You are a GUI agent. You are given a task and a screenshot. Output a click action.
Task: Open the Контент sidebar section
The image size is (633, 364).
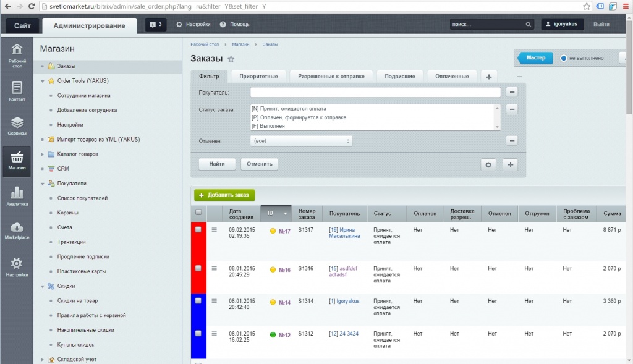click(x=17, y=91)
